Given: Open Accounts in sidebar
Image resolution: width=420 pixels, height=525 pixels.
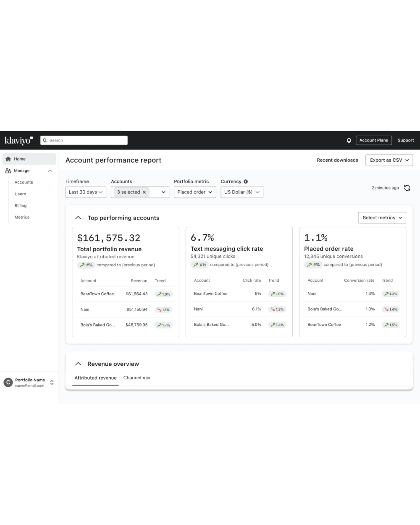Looking at the screenshot, I should [24, 182].
